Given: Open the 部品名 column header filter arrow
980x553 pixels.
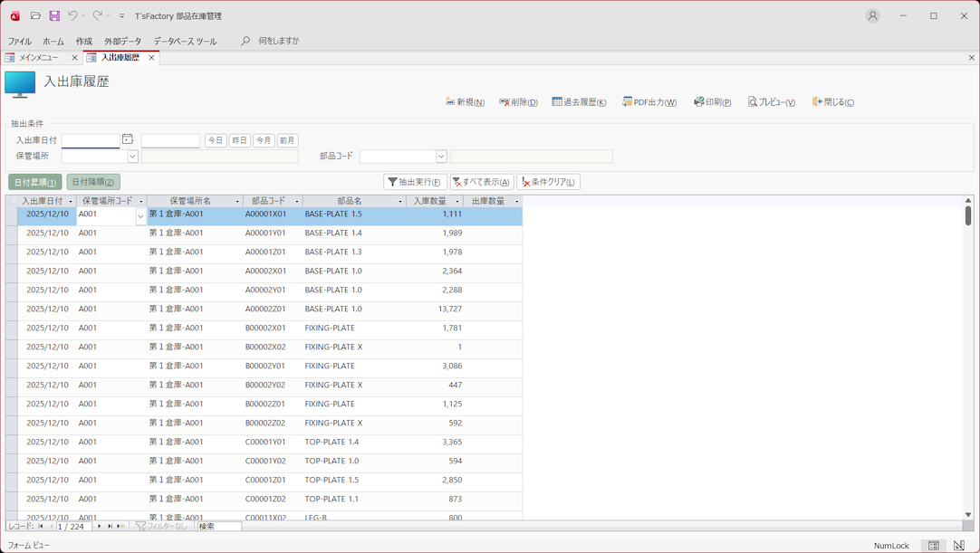Looking at the screenshot, I should click(x=400, y=202).
